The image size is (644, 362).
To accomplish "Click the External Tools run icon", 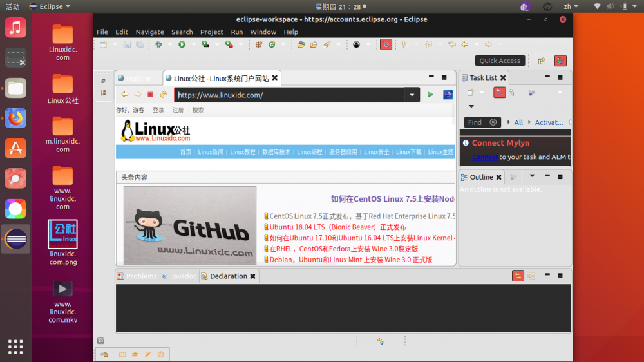I will tap(229, 44).
